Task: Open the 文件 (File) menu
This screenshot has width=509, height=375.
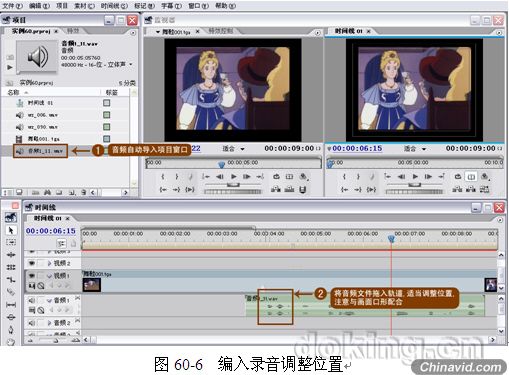Action: (12, 6)
